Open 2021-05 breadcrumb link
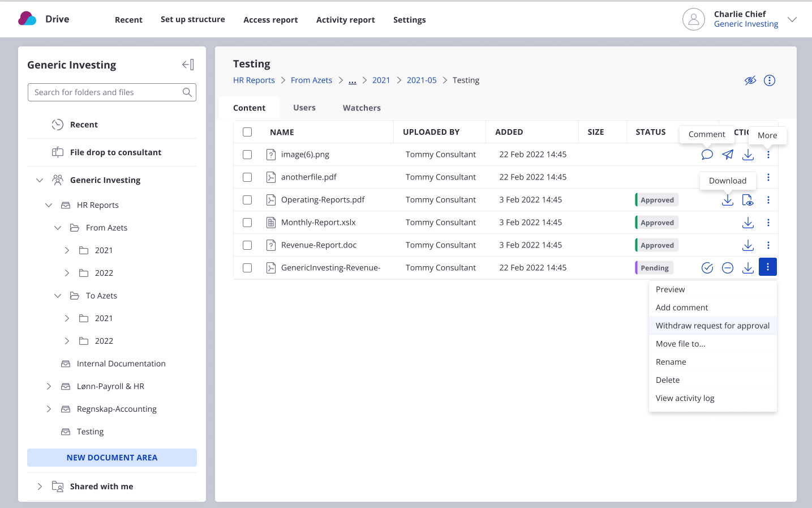Screen dimensions: 812x508 tap(422, 80)
